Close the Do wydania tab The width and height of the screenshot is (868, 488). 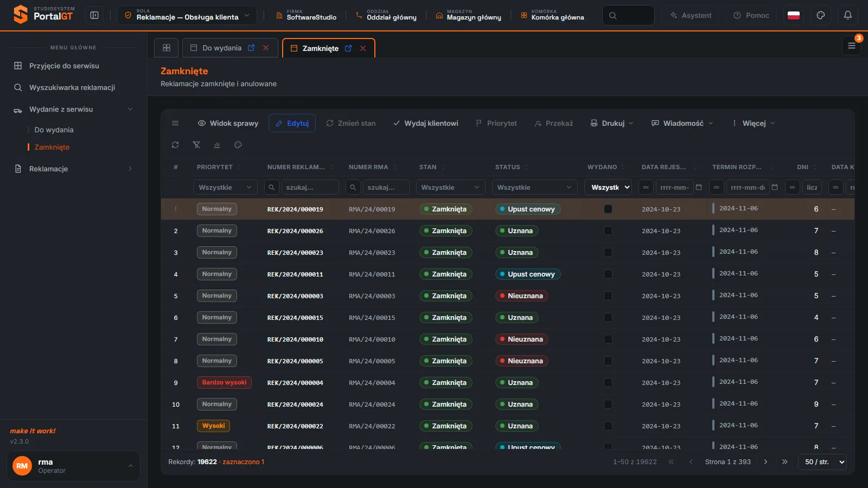pos(266,48)
